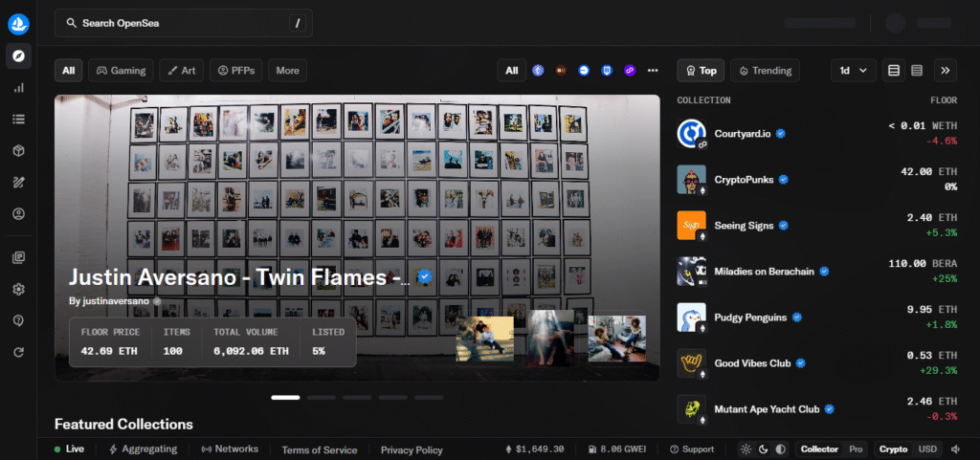Click the Aggregating status item
Viewport: 980px width, 460px height.
144,449
